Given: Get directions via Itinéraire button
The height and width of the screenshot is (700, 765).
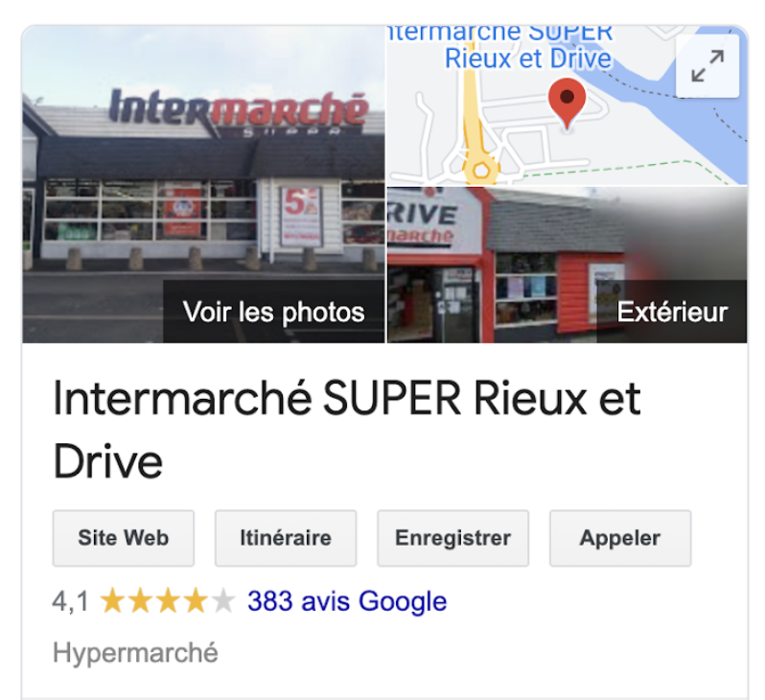Looking at the screenshot, I should 286,538.
